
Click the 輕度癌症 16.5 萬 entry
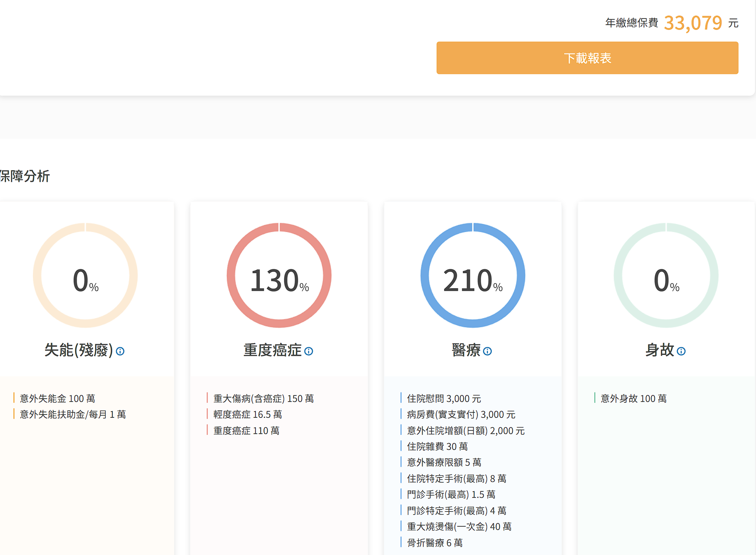click(248, 414)
